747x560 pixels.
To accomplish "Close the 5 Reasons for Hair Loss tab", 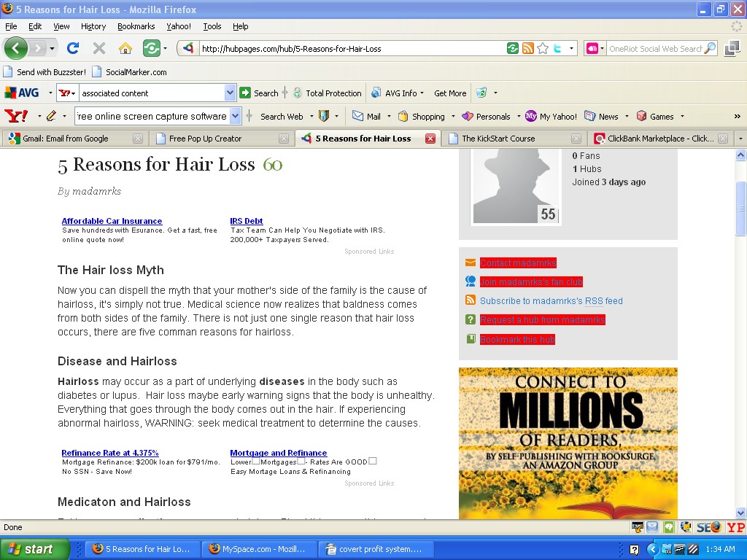I will coord(430,139).
